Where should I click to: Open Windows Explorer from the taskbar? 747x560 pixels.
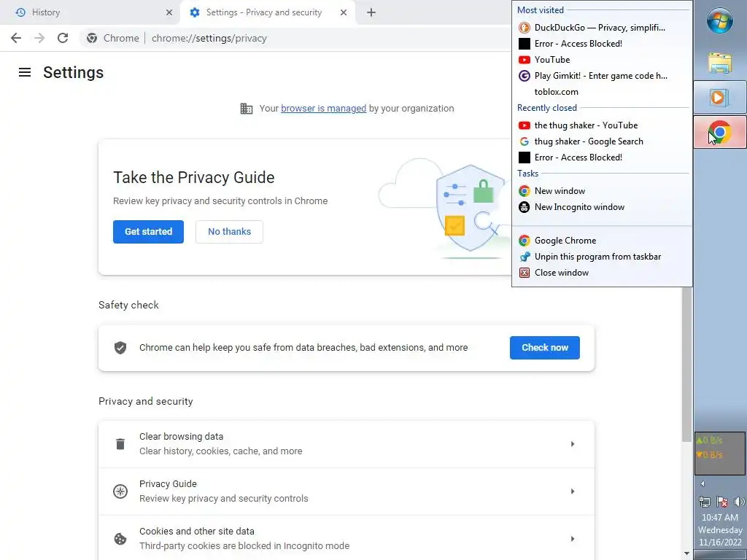(x=720, y=63)
